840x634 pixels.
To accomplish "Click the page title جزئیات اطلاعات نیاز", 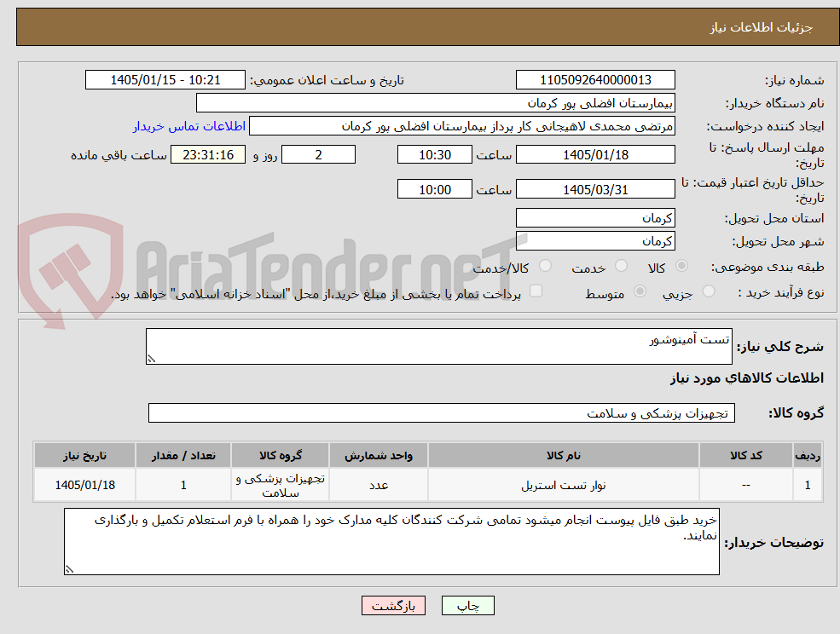I will pyautogui.click(x=761, y=27).
